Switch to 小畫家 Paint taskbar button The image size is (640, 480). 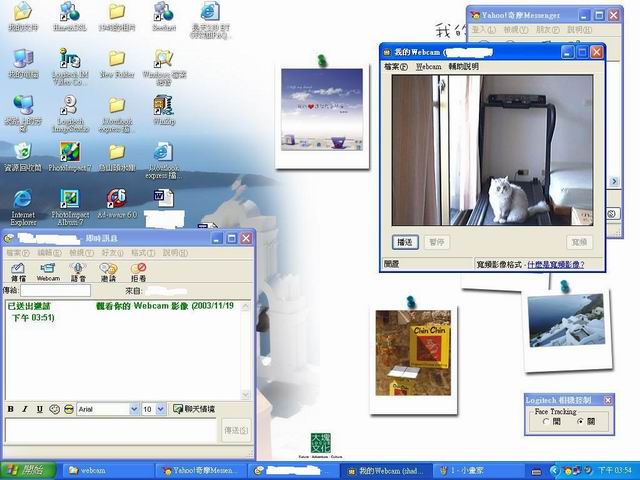tap(478, 471)
